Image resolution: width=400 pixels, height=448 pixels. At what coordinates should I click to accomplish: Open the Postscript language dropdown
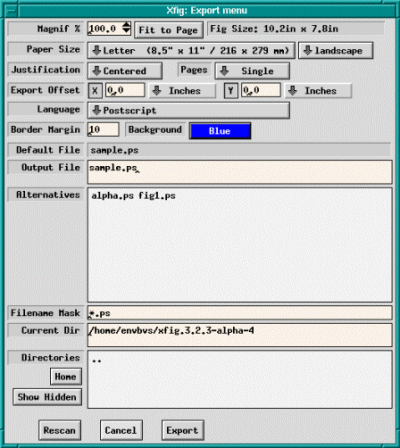point(188,110)
